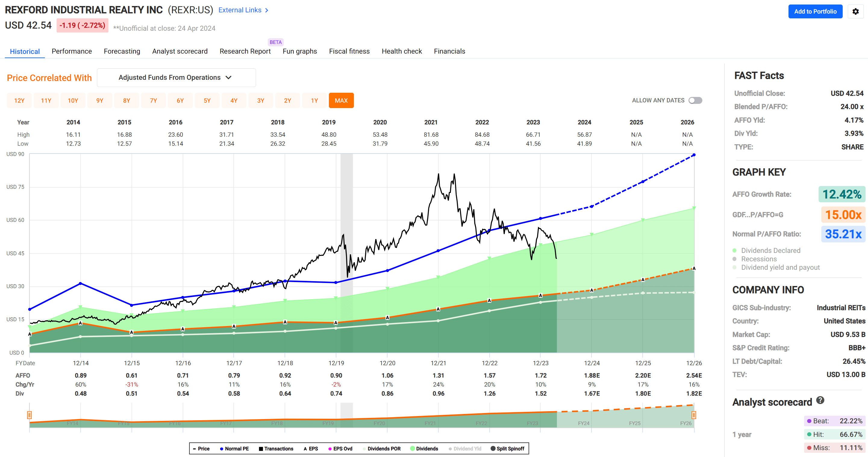Select the MAX time range option
The width and height of the screenshot is (868, 457).
pos(341,100)
